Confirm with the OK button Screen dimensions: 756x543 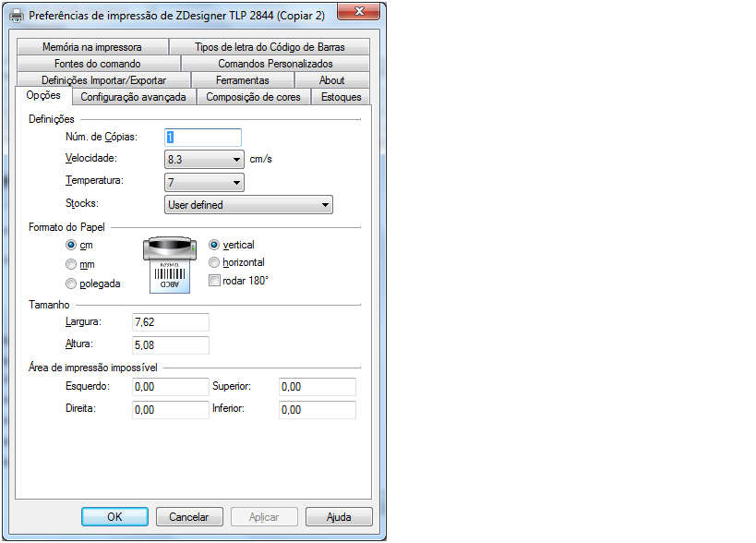(x=114, y=517)
